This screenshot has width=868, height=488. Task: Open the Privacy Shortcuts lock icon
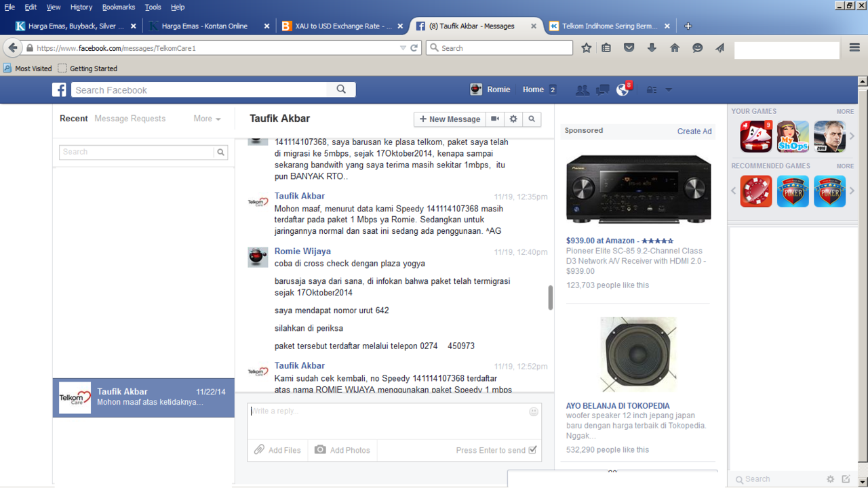[652, 90]
